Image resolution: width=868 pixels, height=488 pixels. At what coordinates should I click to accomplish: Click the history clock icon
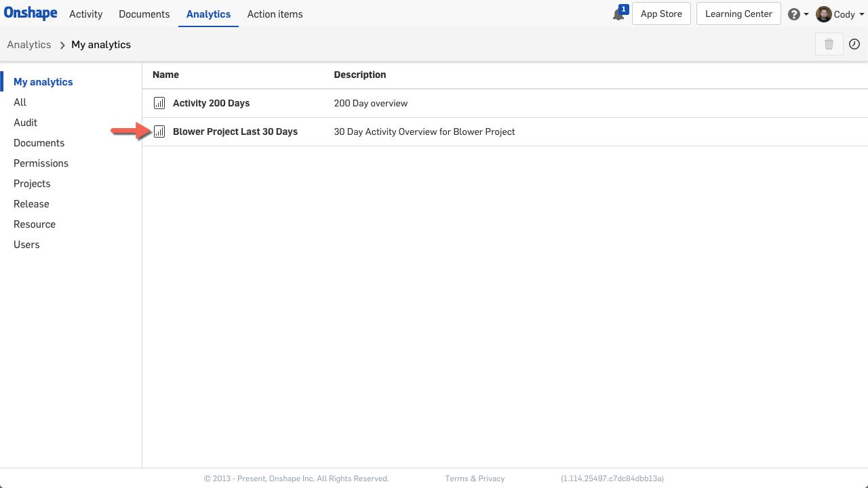pos(854,44)
